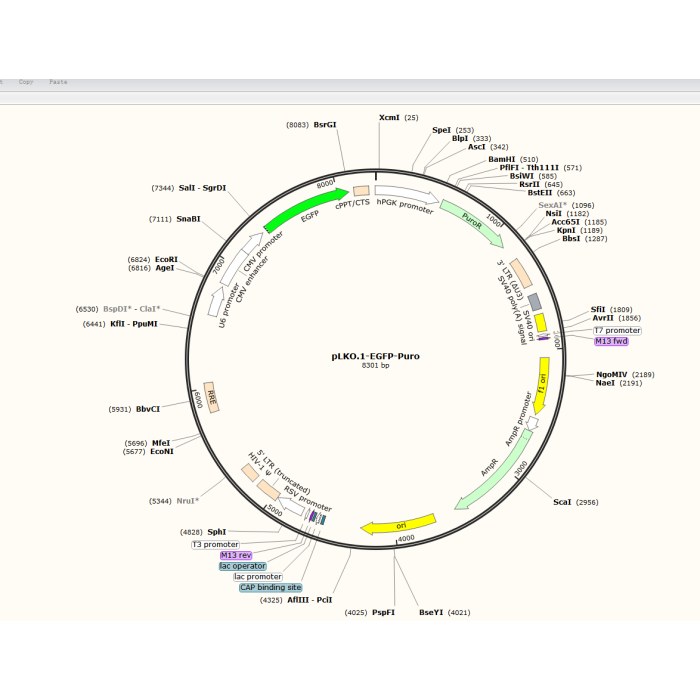Viewport: 700px width, 700px height.
Task: Click the M13 fwd primer label
Action: tap(611, 341)
